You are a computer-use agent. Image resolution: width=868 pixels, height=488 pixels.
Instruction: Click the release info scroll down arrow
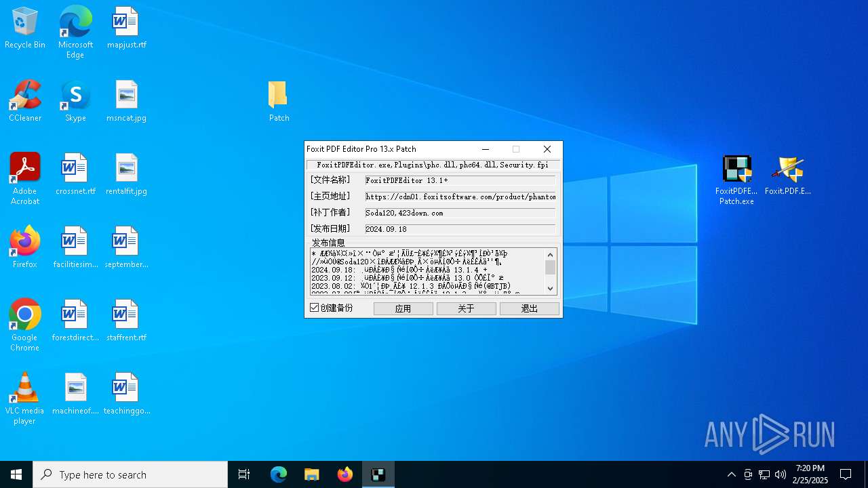tap(551, 288)
